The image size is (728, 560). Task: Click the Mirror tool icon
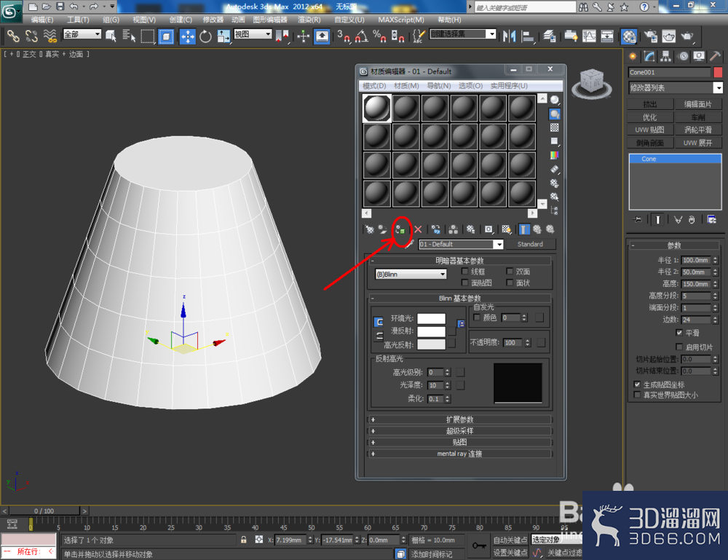point(510,36)
